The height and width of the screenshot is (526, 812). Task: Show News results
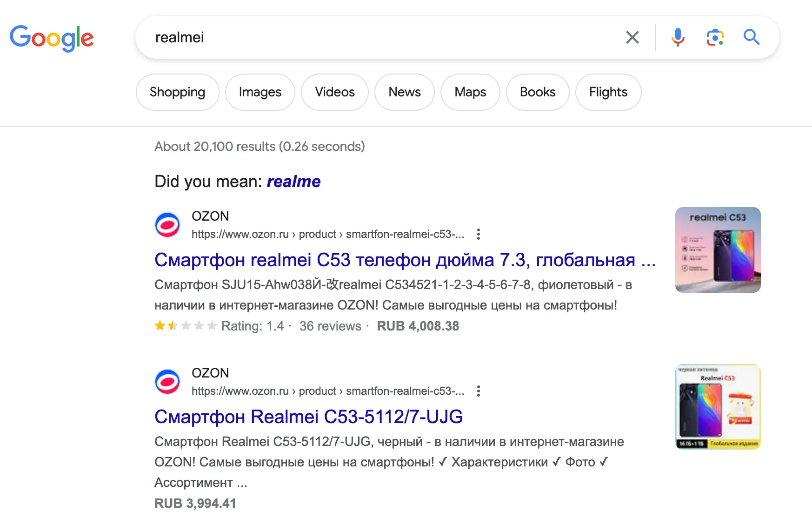tap(405, 92)
